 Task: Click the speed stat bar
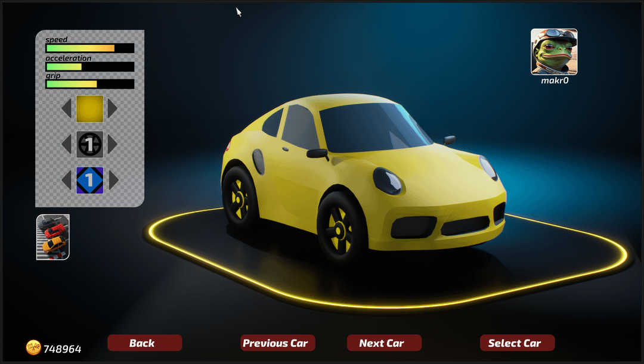coord(90,48)
